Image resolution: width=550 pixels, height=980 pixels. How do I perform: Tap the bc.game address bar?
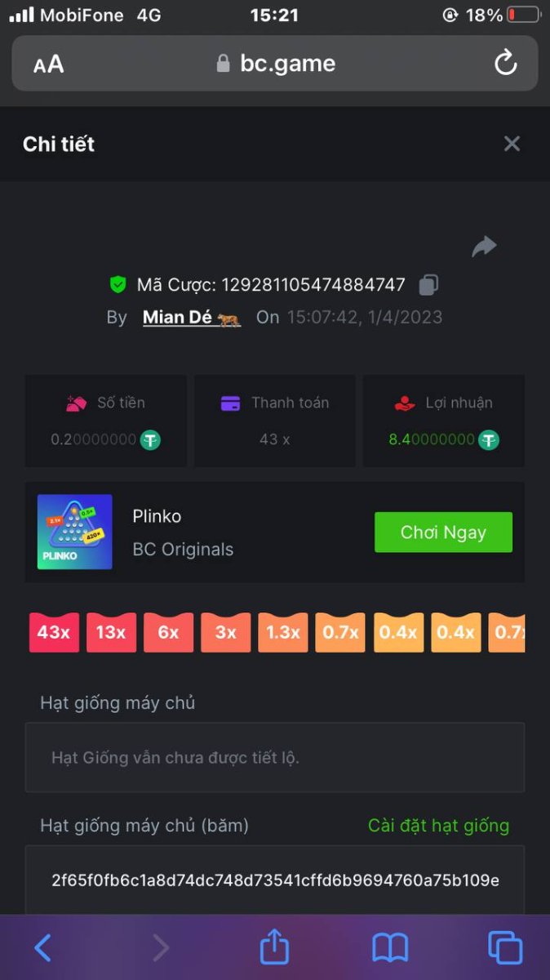(x=275, y=63)
